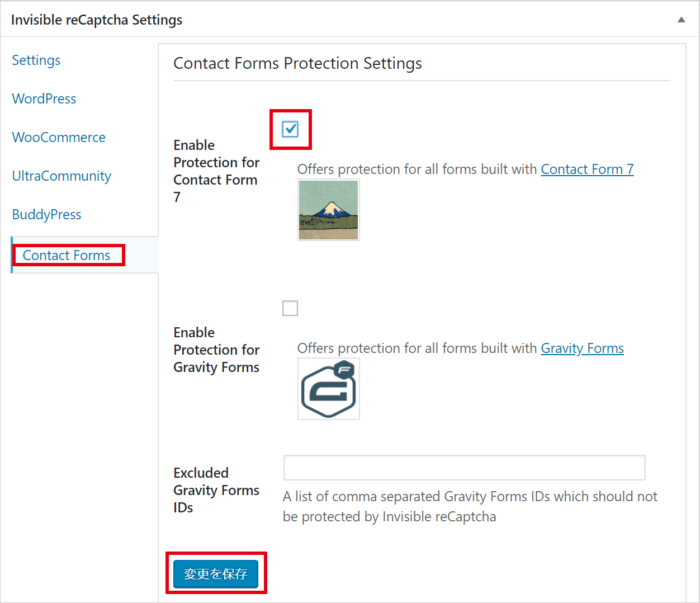Collapse the Invisible reCaptcha Settings panel arrow
The image size is (700, 603).
pos(681,20)
